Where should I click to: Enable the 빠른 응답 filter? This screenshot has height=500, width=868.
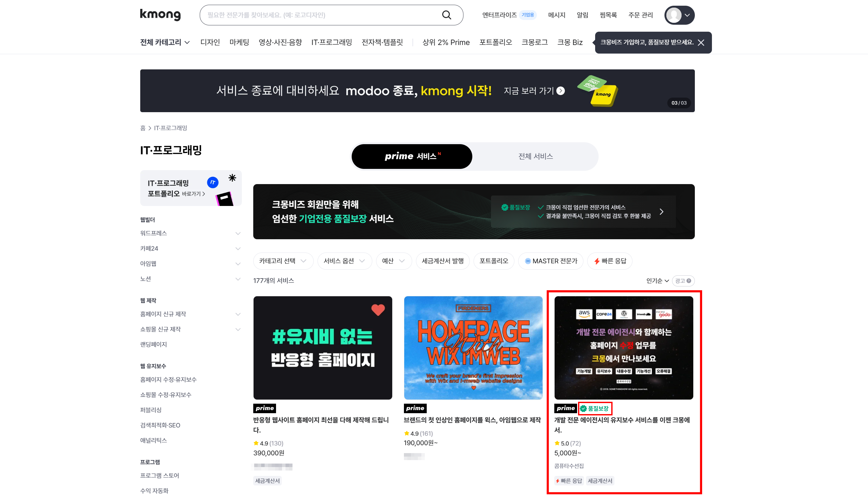coord(610,261)
